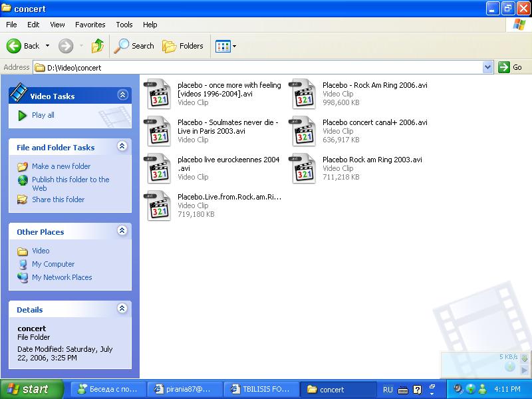Switch to Беседа с по... taskbar button
Image resolution: width=532 pixels, height=399 pixels.
[108, 390]
